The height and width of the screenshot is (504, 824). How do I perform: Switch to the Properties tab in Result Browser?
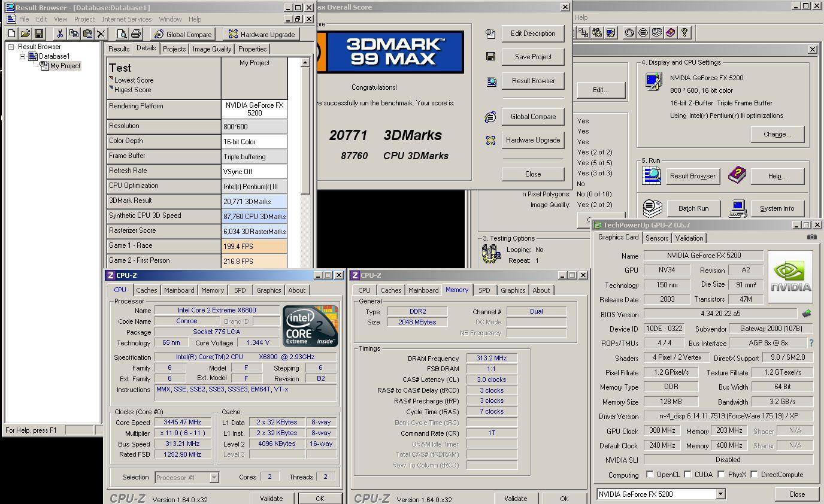[253, 49]
